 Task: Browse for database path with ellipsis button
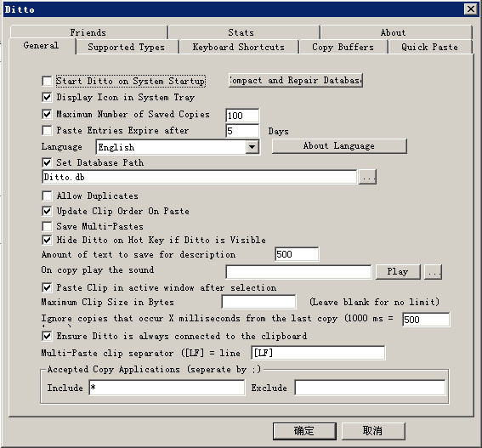[367, 177]
